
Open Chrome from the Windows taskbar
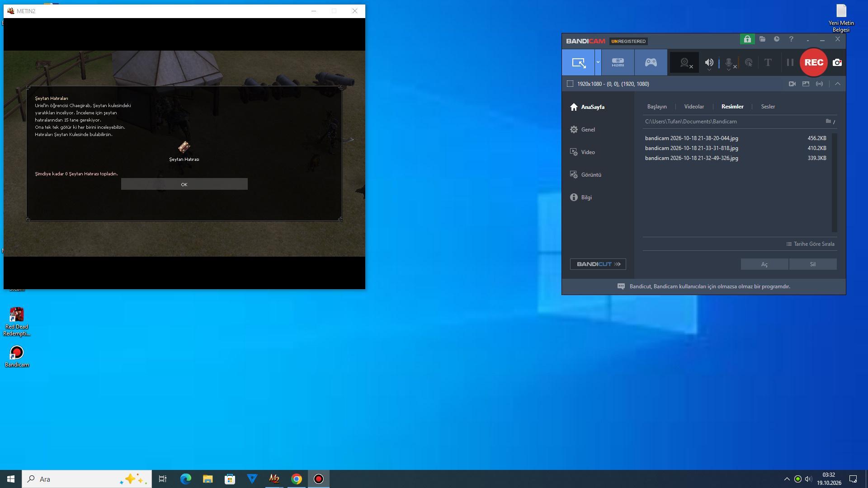(297, 479)
